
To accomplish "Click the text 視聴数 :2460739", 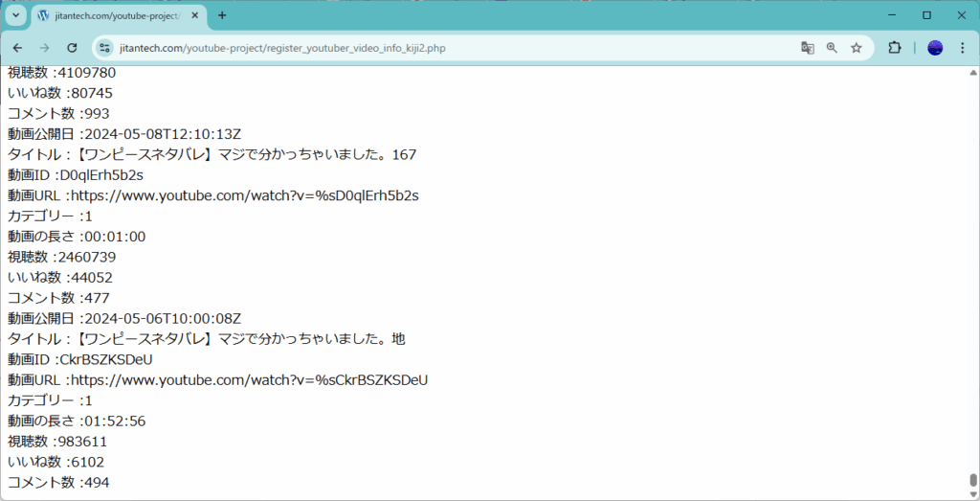I will (x=62, y=257).
